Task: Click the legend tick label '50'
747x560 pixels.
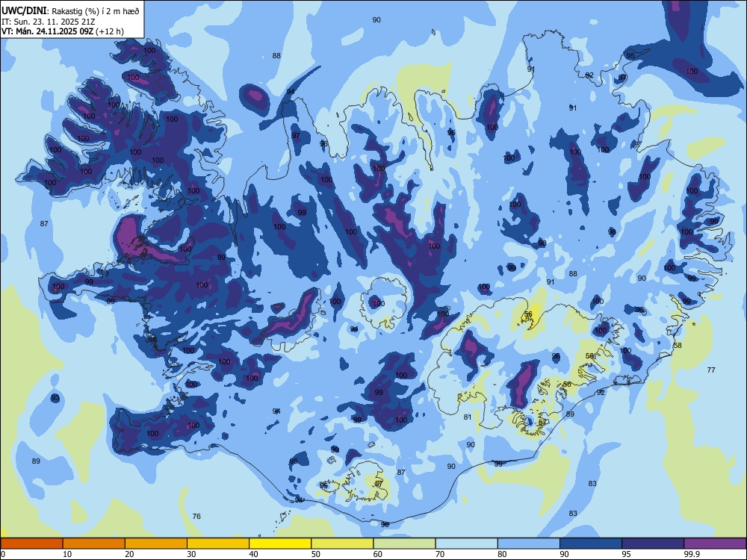Action: click(x=316, y=554)
